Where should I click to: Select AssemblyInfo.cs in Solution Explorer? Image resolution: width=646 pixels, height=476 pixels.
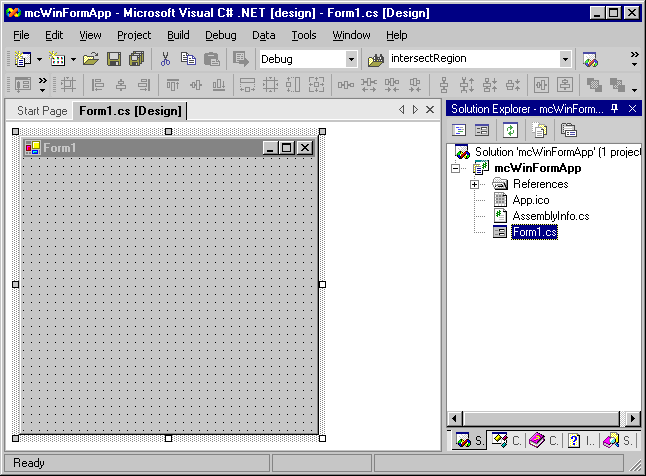point(551,216)
